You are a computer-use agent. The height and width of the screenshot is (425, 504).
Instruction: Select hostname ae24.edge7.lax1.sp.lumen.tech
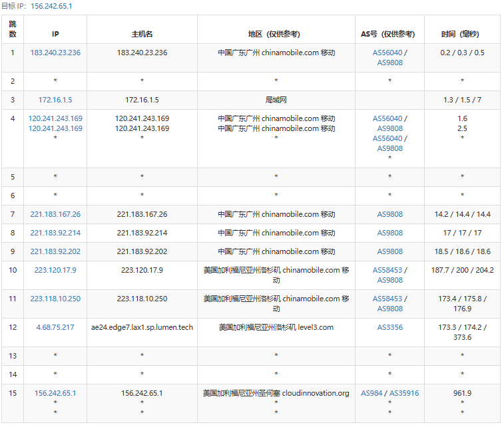tap(142, 327)
